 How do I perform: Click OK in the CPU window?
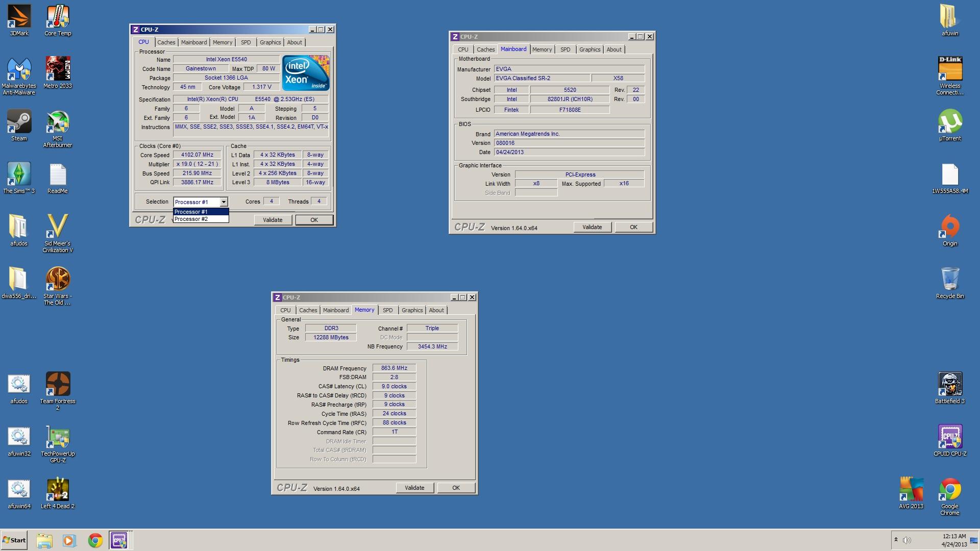tap(314, 220)
